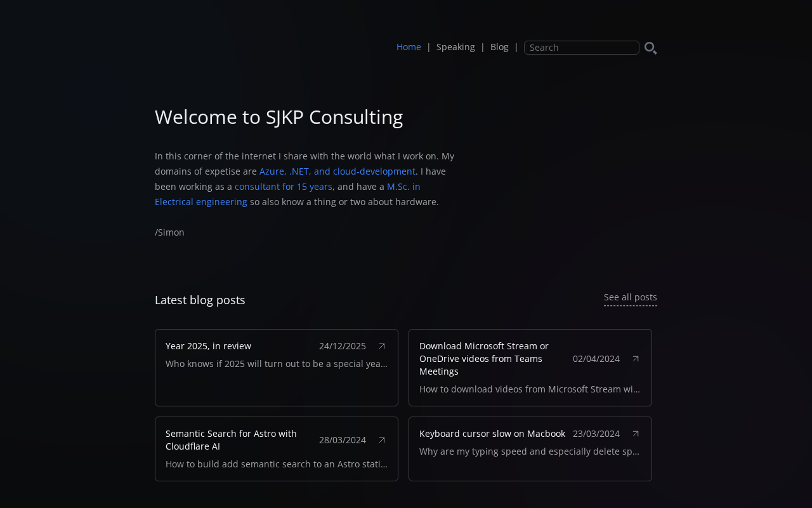Open Download Microsoft Stream or OneDrive videos post
The image size is (812, 508).
pyautogui.click(x=484, y=359)
